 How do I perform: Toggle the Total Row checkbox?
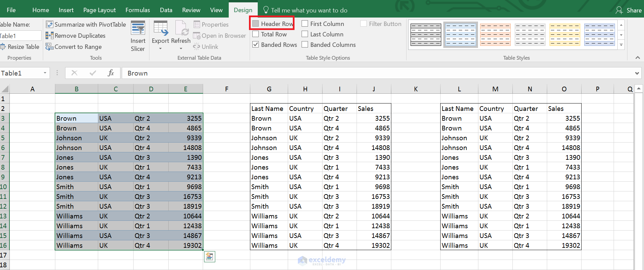click(256, 34)
